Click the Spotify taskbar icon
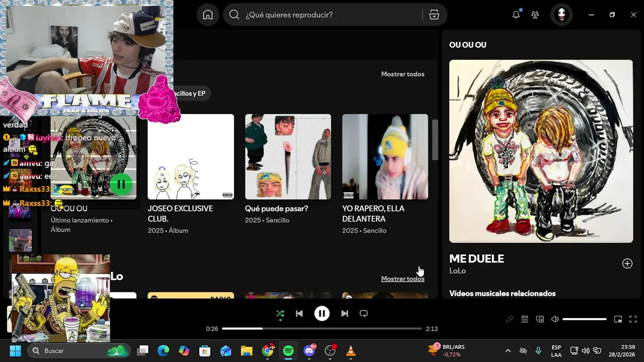 pyautogui.click(x=288, y=350)
